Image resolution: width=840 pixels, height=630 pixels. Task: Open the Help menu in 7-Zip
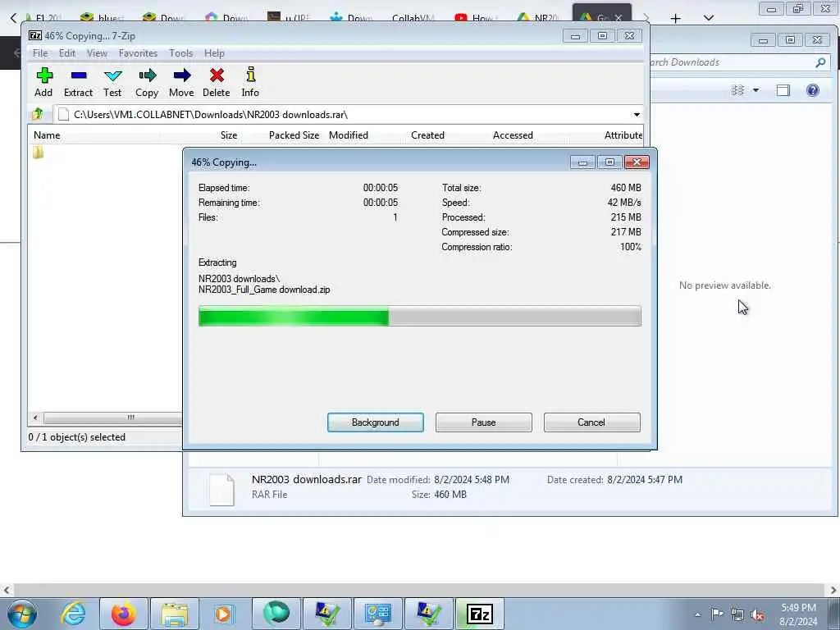tap(214, 53)
